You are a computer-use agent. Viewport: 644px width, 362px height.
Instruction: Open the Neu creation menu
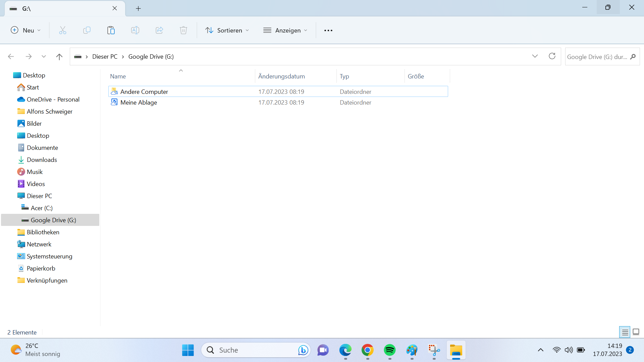point(25,30)
